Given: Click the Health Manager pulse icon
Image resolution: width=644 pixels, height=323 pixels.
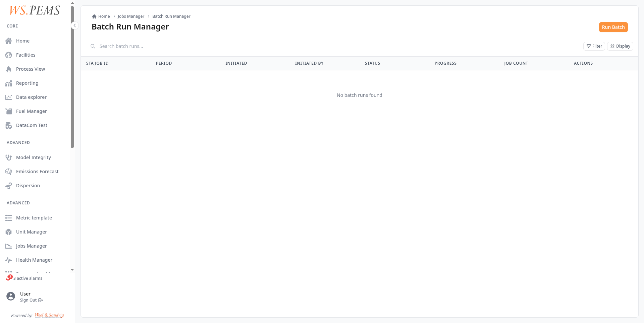Looking at the screenshot, I should click(9, 260).
